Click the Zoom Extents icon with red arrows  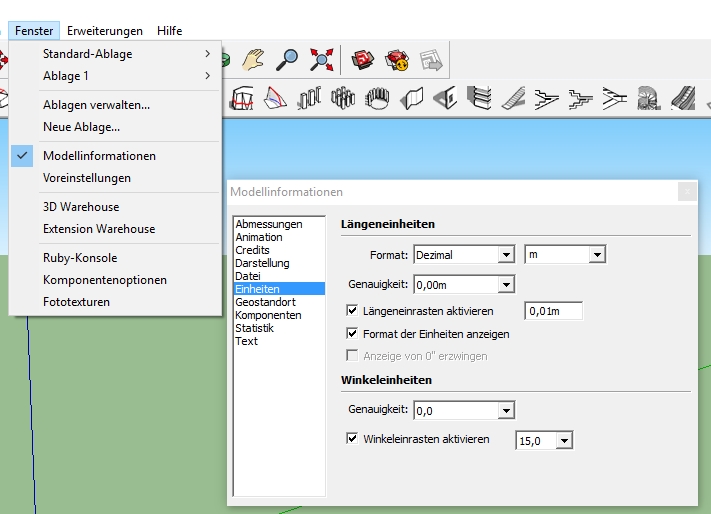coord(321,60)
